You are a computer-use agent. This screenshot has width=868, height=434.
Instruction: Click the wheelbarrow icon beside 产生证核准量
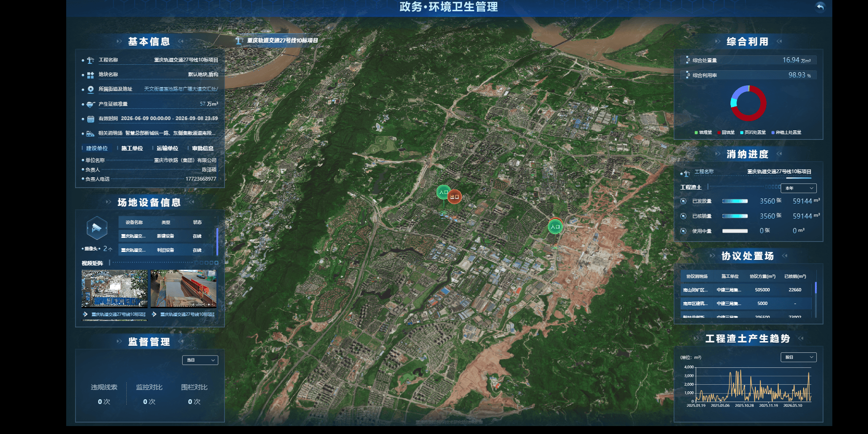(91, 104)
